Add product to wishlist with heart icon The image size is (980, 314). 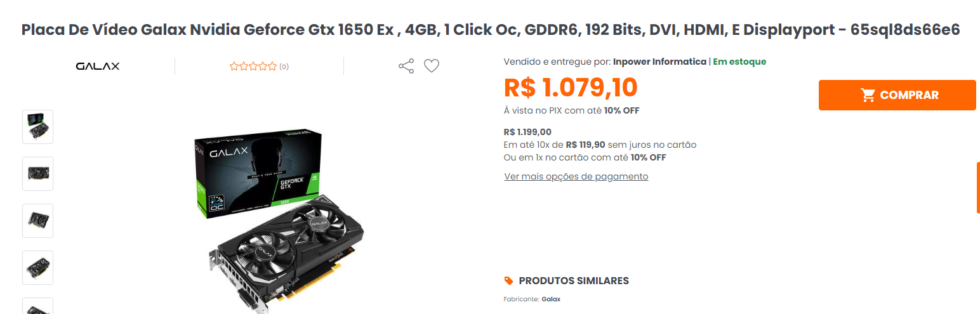pyautogui.click(x=432, y=66)
